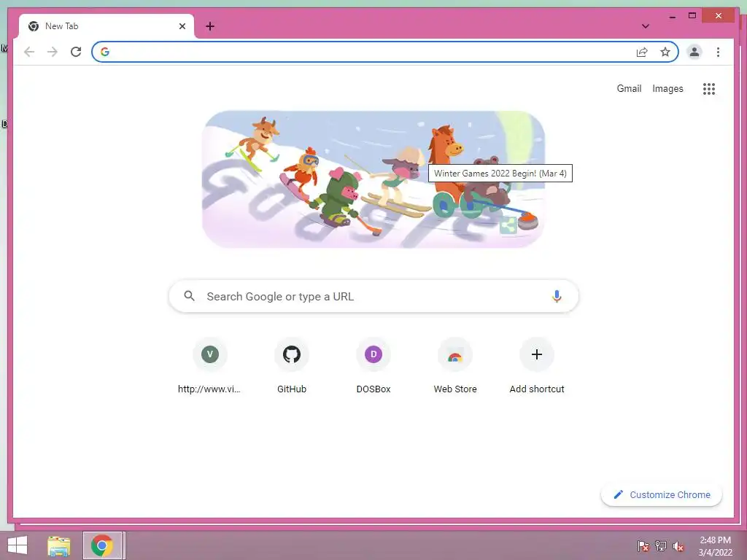Image resolution: width=747 pixels, height=560 pixels.
Task: Share this page icon in address bar
Action: click(x=642, y=52)
